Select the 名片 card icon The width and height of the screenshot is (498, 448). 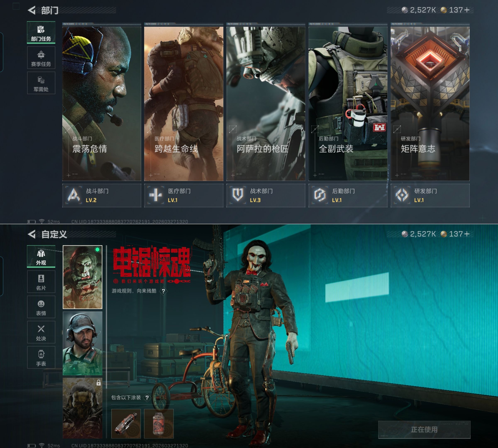point(41,282)
